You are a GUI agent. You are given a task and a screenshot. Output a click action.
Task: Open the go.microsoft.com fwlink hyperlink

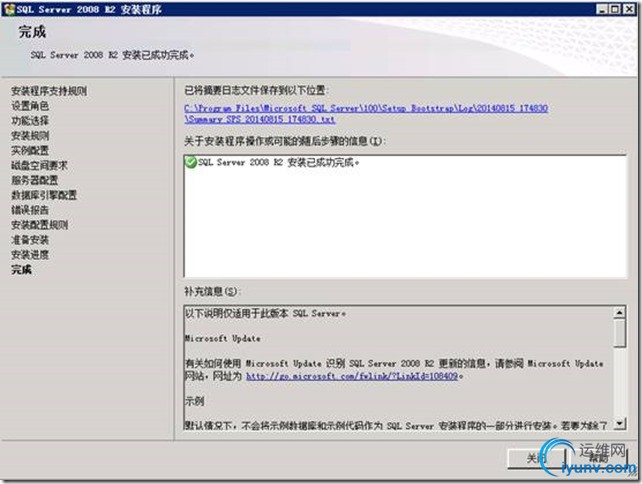coord(351,376)
